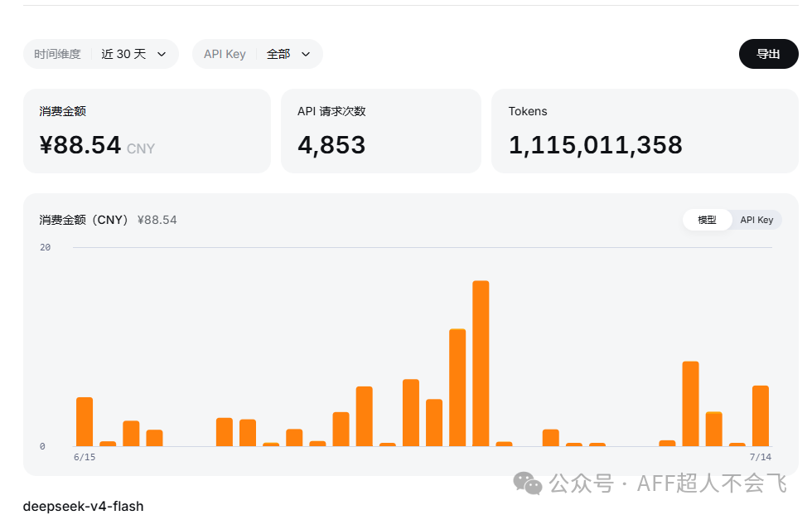The height and width of the screenshot is (515, 812).
Task: Click the chevron next to 近 30 天
Action: tap(162, 54)
